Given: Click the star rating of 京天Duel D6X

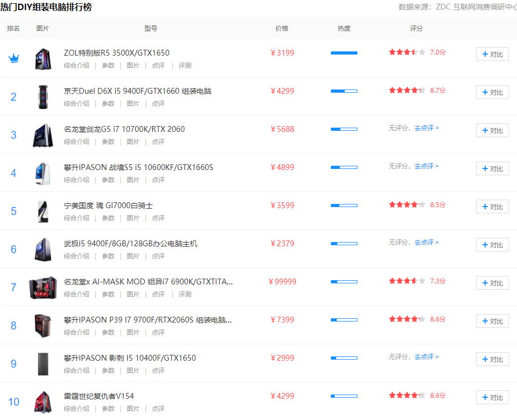Looking at the screenshot, I should pos(407,91).
